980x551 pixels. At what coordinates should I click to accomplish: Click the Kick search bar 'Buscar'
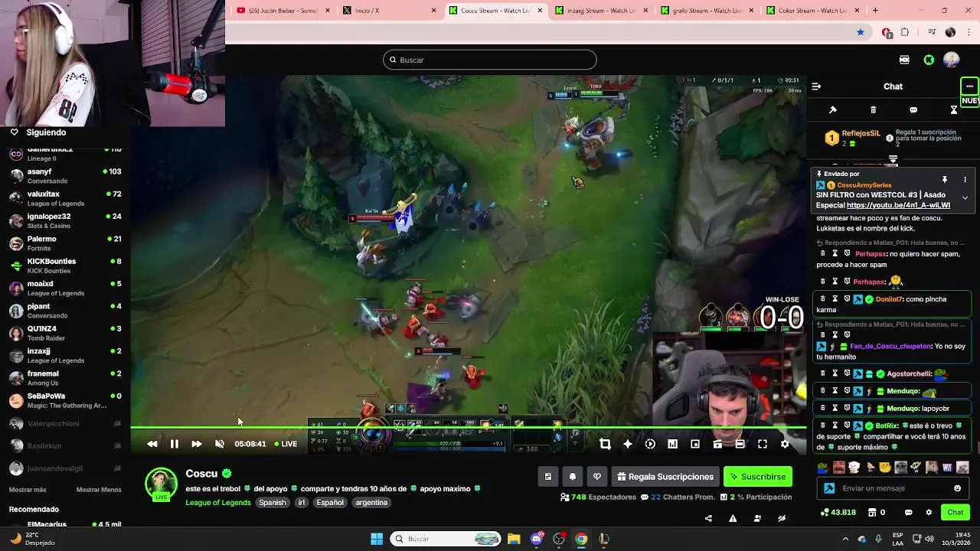(x=490, y=60)
